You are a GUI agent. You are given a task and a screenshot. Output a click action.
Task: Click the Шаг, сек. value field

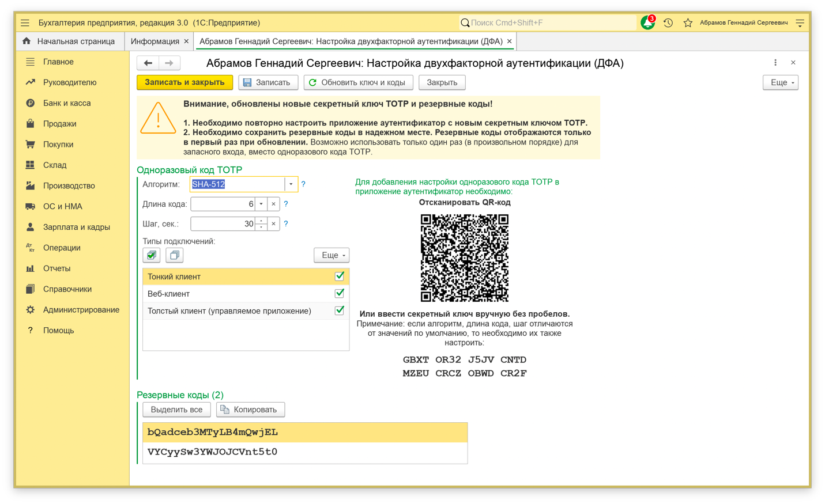[x=223, y=223]
